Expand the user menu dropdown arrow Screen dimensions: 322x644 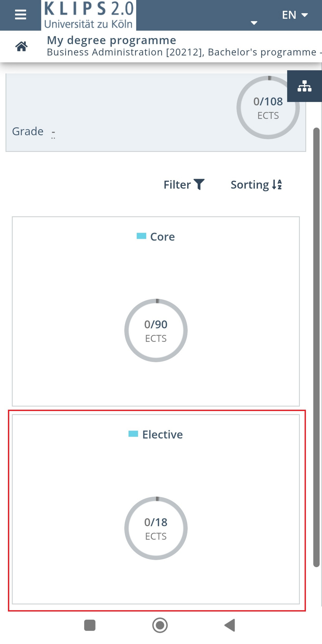tap(254, 23)
